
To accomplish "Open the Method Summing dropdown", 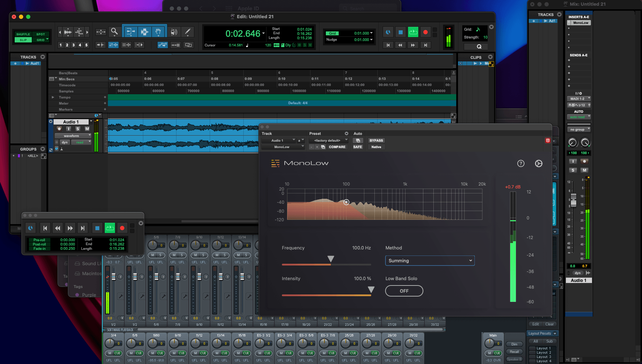I will pyautogui.click(x=430, y=261).
